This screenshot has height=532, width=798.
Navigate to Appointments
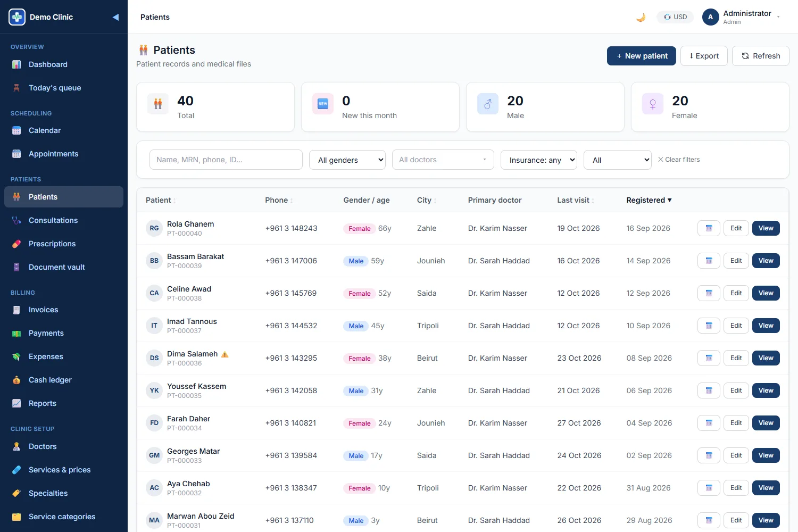click(x=64, y=154)
